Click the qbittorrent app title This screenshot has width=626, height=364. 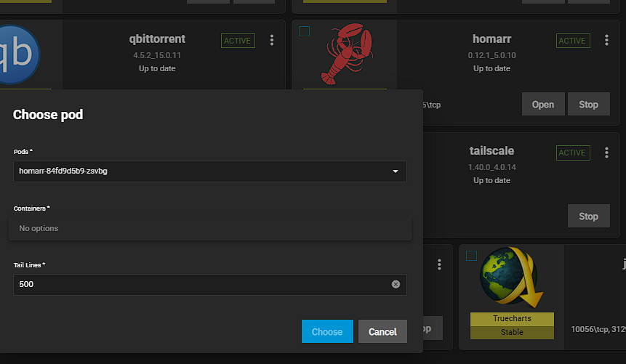157,39
